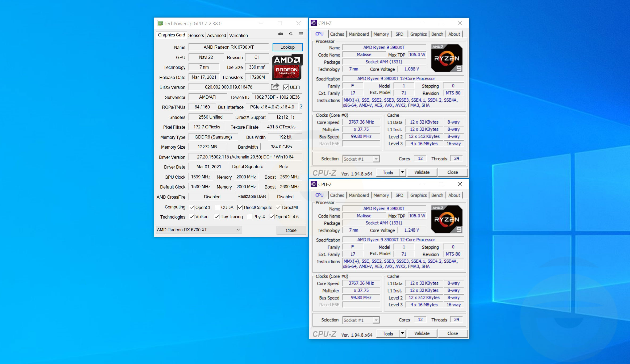Screen dimensions: 630x364
Task: Switch to GPU-Z Validation tab
Action: [x=239, y=35]
